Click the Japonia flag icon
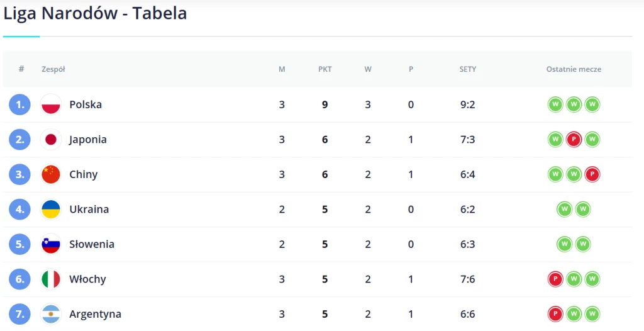Screen dimensions: 644x331 tap(51, 140)
